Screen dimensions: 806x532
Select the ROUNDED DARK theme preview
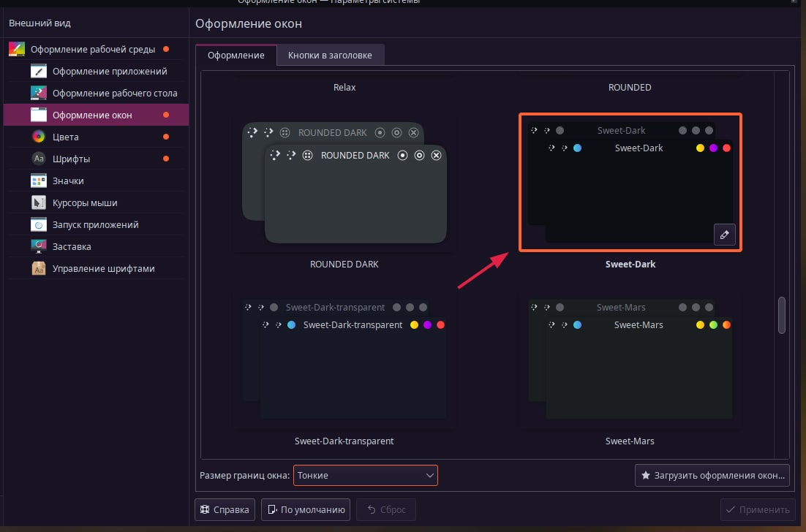point(344,183)
